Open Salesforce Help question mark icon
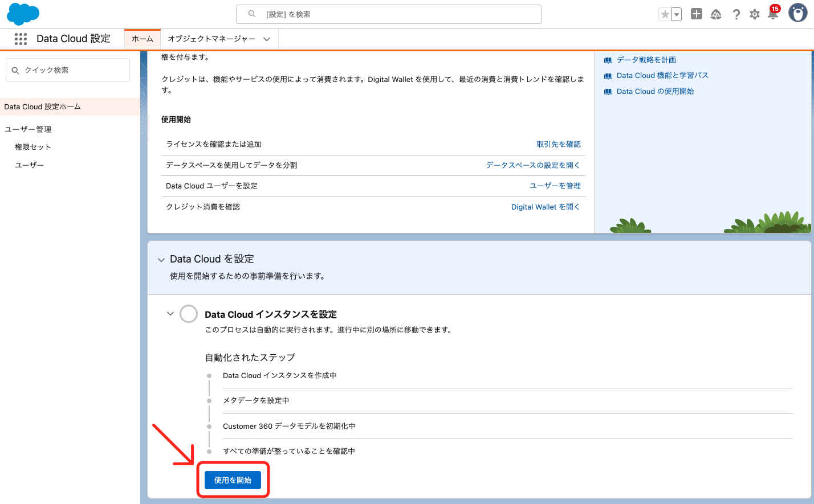 point(736,14)
